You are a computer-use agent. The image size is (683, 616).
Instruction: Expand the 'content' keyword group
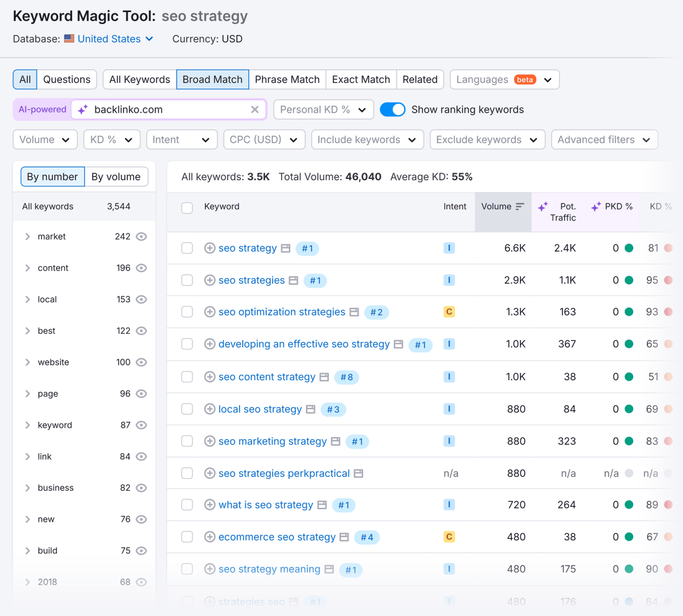click(x=27, y=268)
